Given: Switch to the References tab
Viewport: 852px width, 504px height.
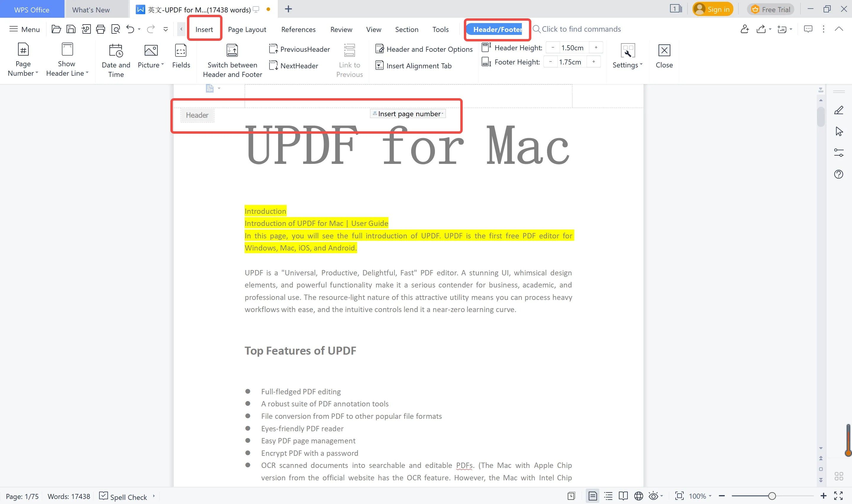Looking at the screenshot, I should (298, 29).
